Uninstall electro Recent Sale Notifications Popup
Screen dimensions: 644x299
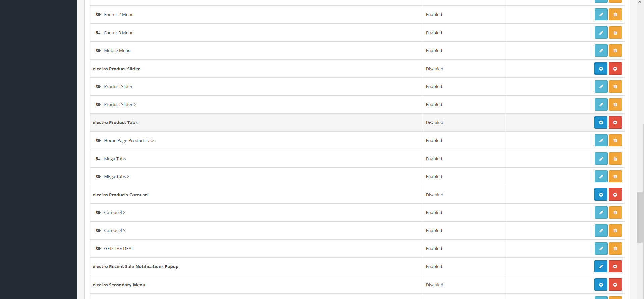(615, 266)
